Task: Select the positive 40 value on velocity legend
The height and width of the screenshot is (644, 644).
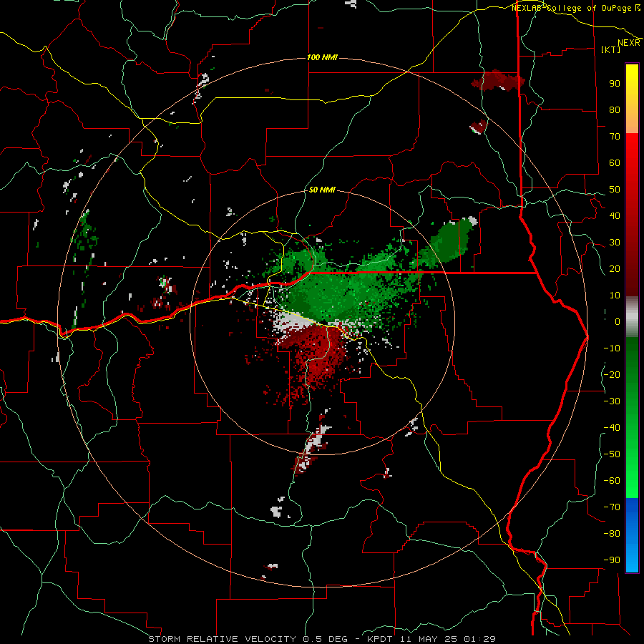Action: [x=615, y=215]
